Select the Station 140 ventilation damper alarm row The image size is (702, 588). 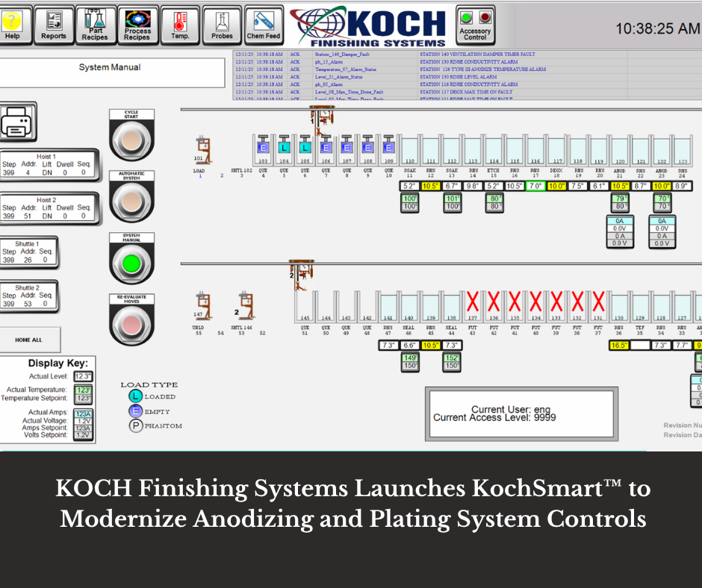tap(467, 54)
